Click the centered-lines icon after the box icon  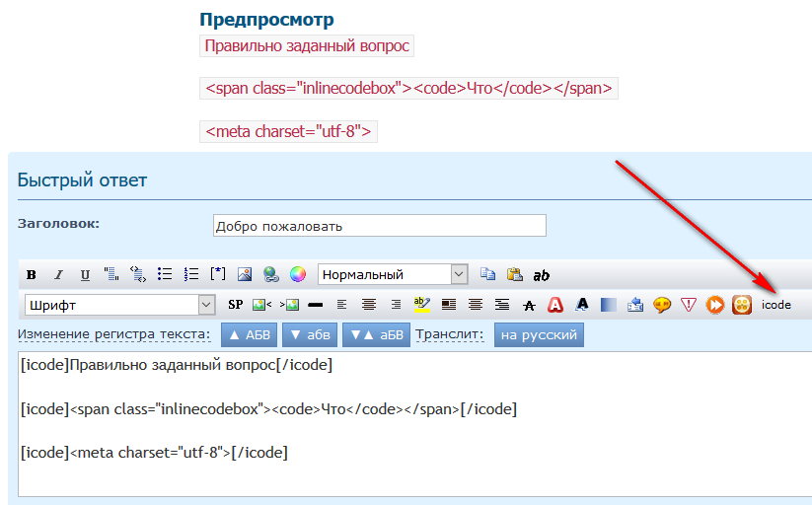[x=476, y=305]
